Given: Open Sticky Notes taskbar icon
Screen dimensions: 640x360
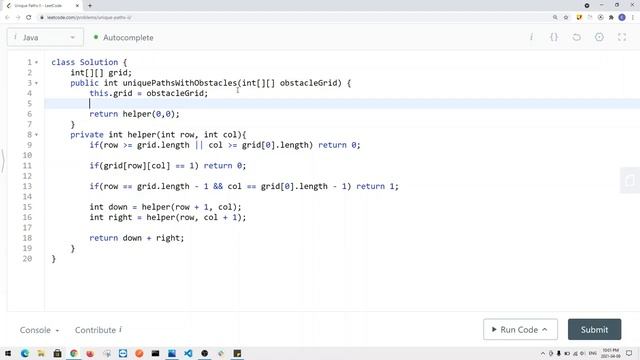Looking at the screenshot, I should click(237, 353).
